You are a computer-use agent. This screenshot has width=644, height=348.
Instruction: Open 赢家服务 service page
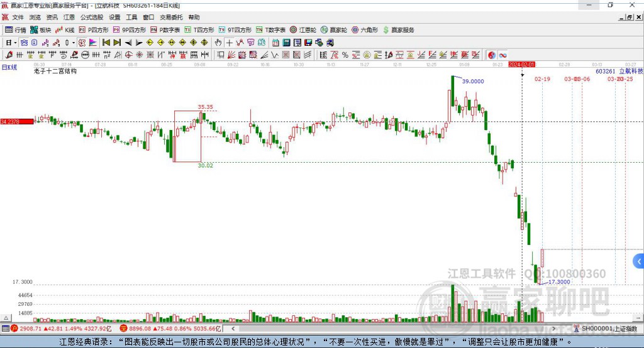(x=398, y=30)
